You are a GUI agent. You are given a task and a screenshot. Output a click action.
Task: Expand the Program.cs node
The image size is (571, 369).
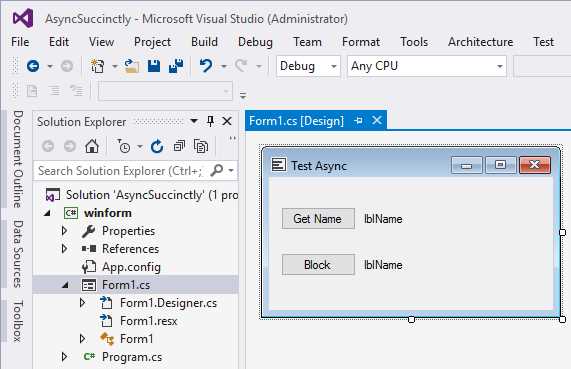pos(64,357)
